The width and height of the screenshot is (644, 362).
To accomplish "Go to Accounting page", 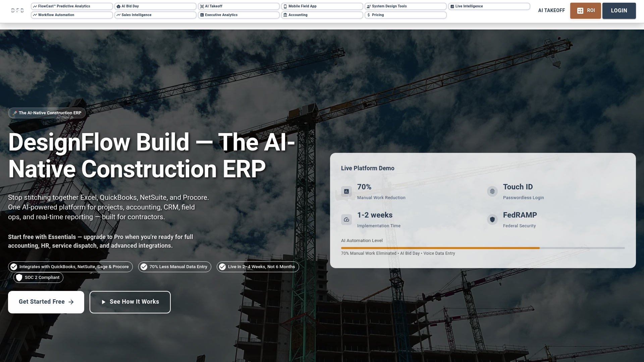I will pos(322,15).
